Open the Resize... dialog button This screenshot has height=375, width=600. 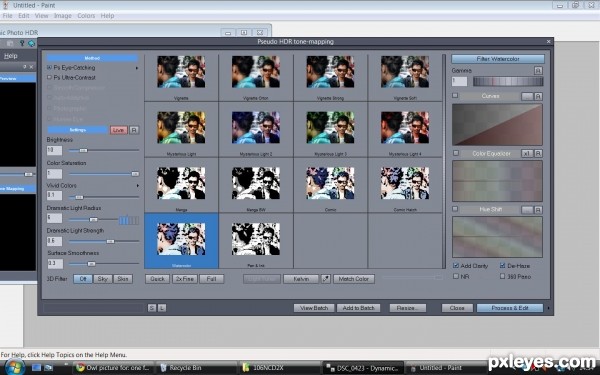pyautogui.click(x=408, y=308)
